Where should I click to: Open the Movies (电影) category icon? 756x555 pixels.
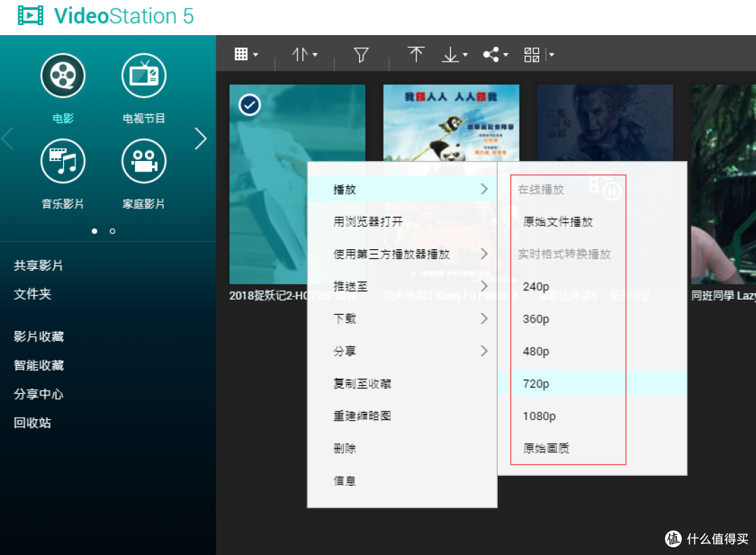click(63, 76)
